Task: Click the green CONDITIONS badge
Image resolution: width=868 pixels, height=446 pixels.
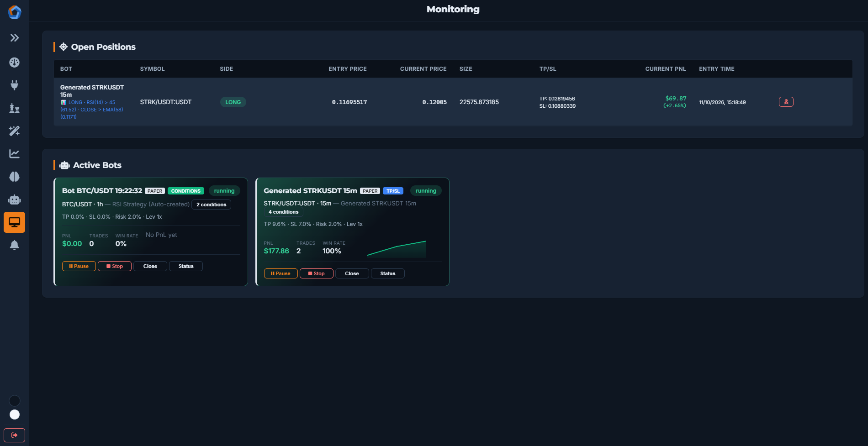Action: click(186, 191)
